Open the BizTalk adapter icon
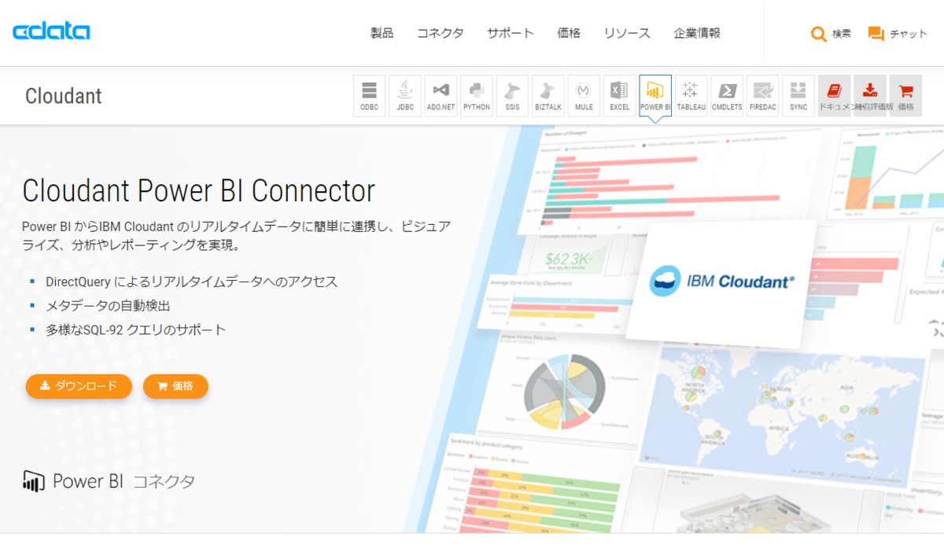Viewport: 944px width, 560px height. tap(548, 96)
